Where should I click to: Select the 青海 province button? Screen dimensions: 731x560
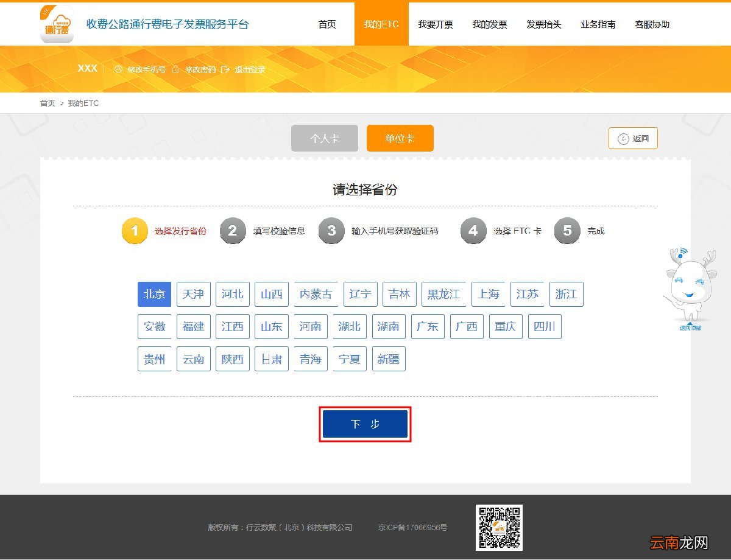coord(310,359)
